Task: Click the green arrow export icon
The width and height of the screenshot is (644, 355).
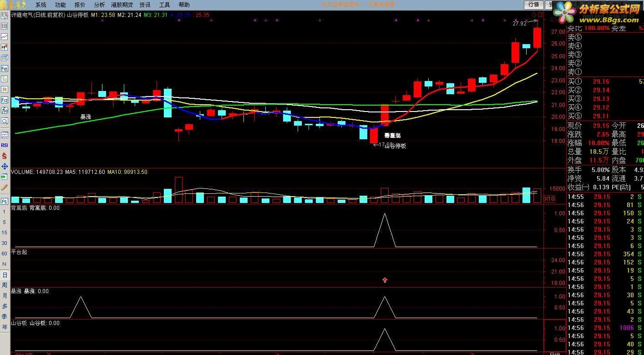Action: [5, 177]
